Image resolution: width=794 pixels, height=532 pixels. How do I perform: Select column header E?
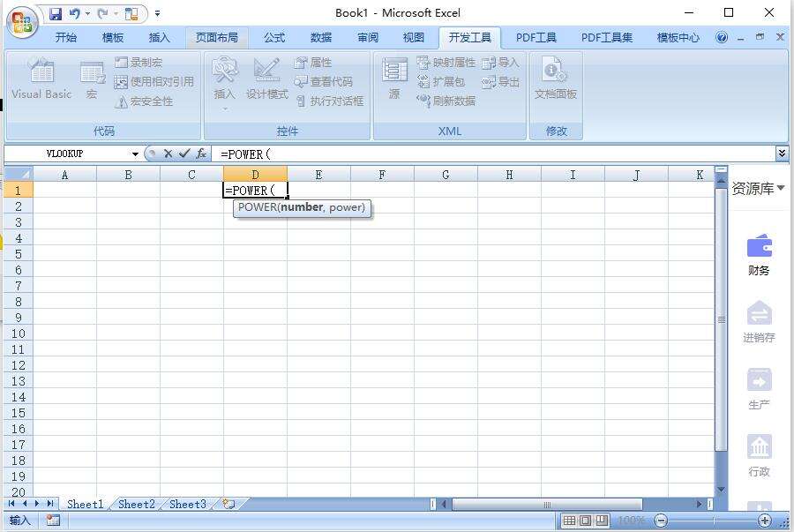click(318, 175)
